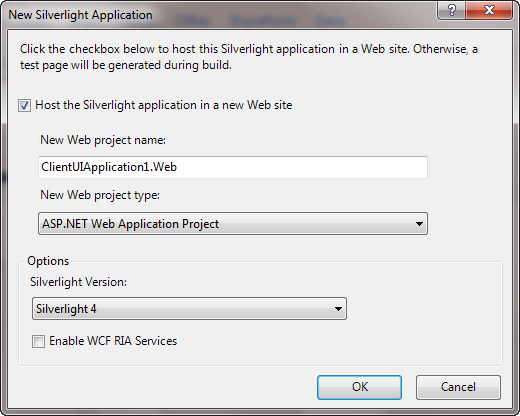Click the 'New Web project type:' label

pyautogui.click(x=100, y=195)
